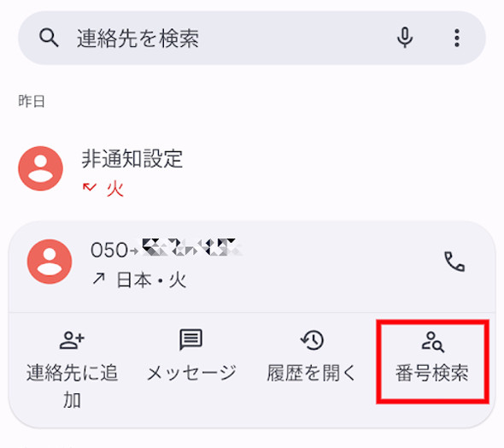Tap avatar of 非通知設定 entry

(40, 168)
